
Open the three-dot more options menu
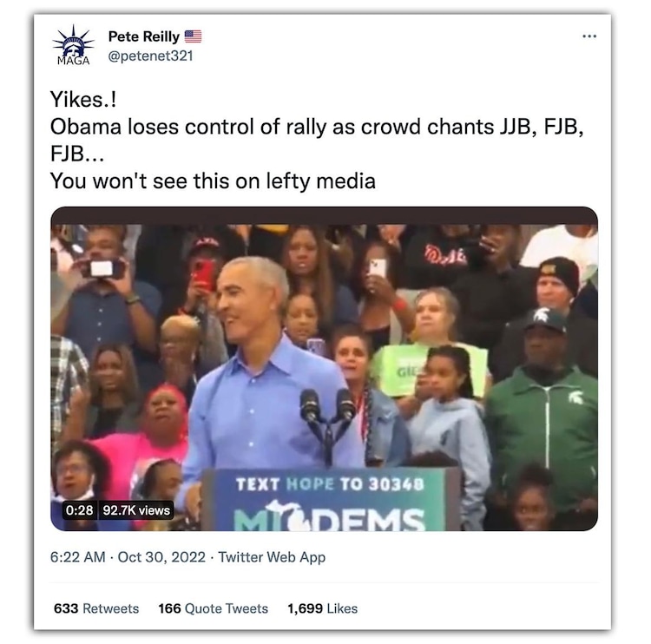pos(589,36)
